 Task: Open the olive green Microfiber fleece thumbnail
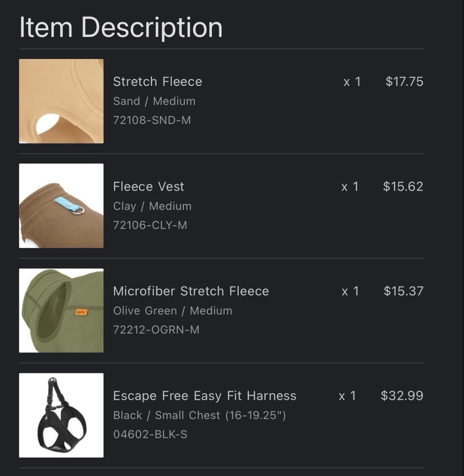(x=61, y=311)
